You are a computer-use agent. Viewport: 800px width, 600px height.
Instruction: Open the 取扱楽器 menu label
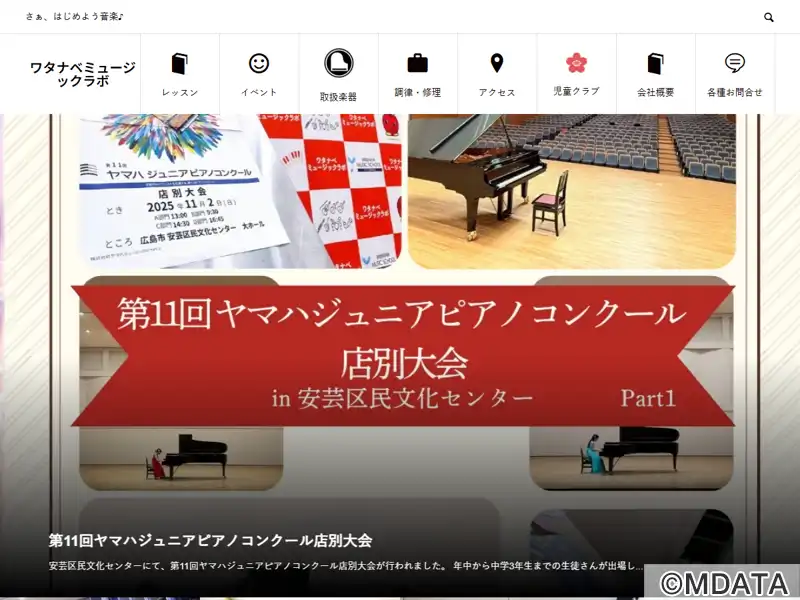click(x=338, y=97)
